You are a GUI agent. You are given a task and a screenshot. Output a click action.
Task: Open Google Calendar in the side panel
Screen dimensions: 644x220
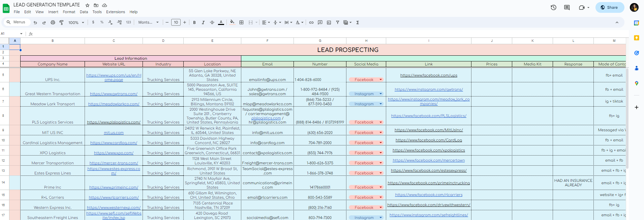[x=637, y=23]
